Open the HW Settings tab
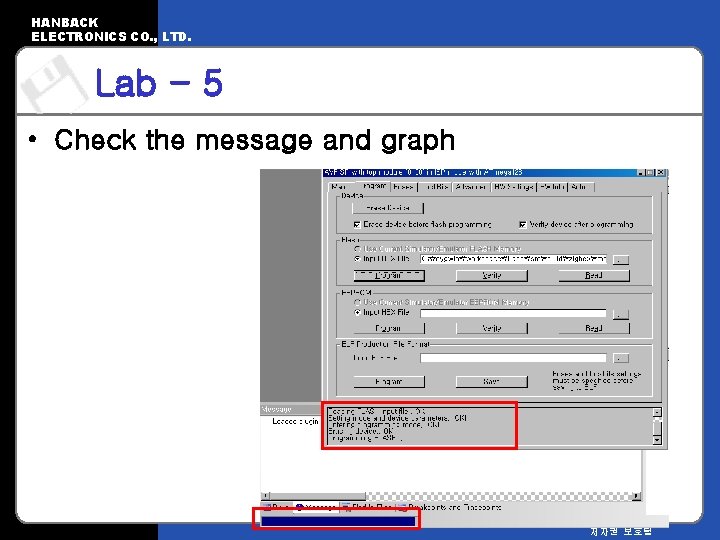Screen dimensions: 720x540 point(513,187)
